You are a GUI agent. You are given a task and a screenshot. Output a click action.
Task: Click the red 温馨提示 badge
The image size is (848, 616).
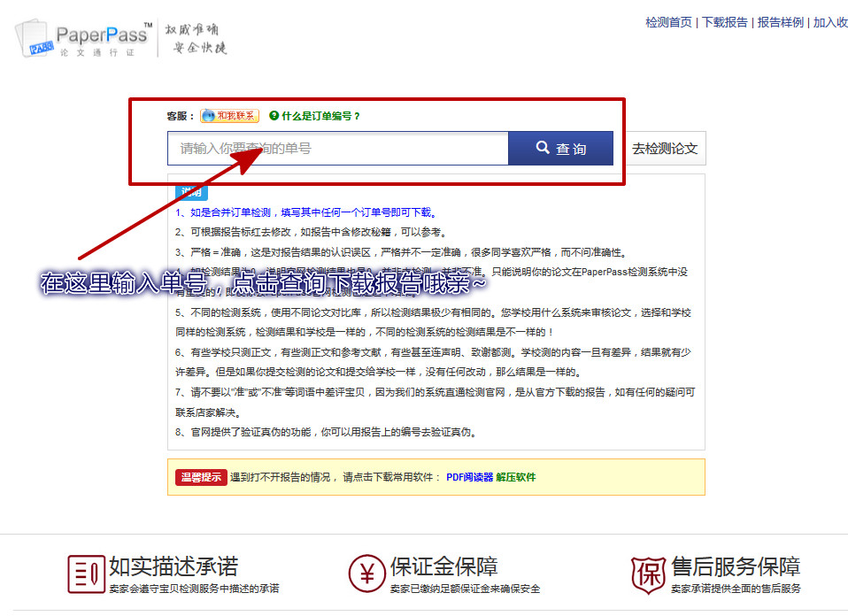[201, 477]
